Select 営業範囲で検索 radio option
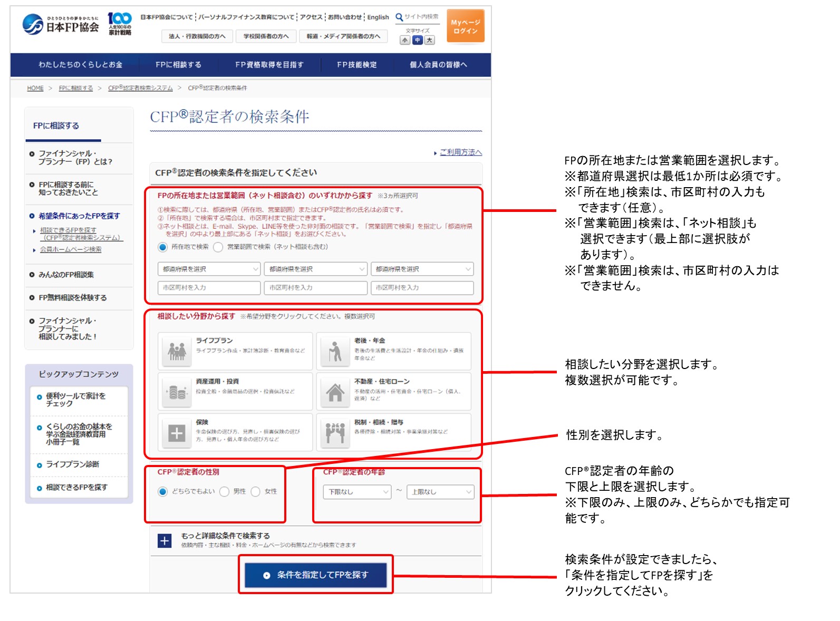Screen dimensions: 840x621 click(218, 247)
